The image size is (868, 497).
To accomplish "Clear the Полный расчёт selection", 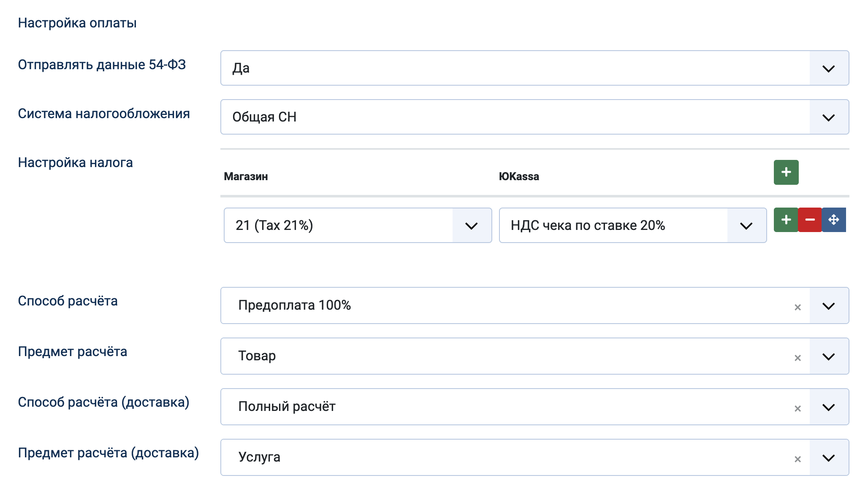I will (x=797, y=408).
